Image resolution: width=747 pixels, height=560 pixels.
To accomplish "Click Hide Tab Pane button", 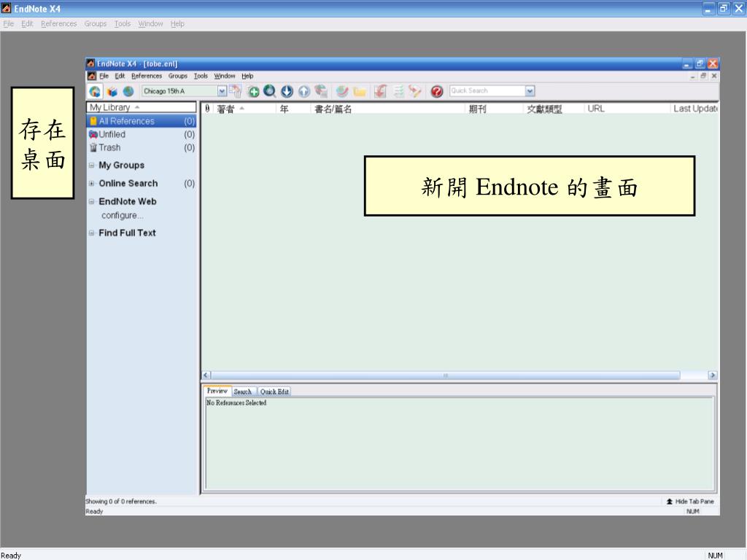I will 690,502.
